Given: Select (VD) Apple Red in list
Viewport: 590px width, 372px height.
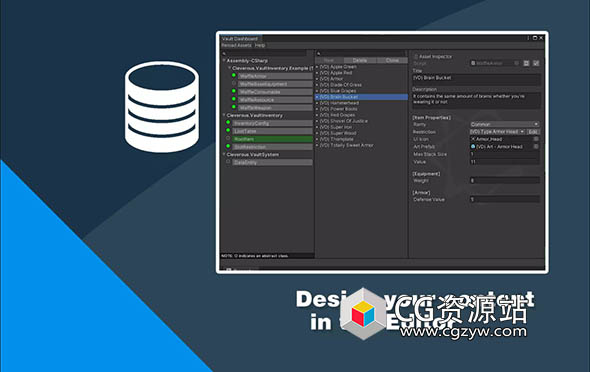Looking at the screenshot, I should [361, 73].
